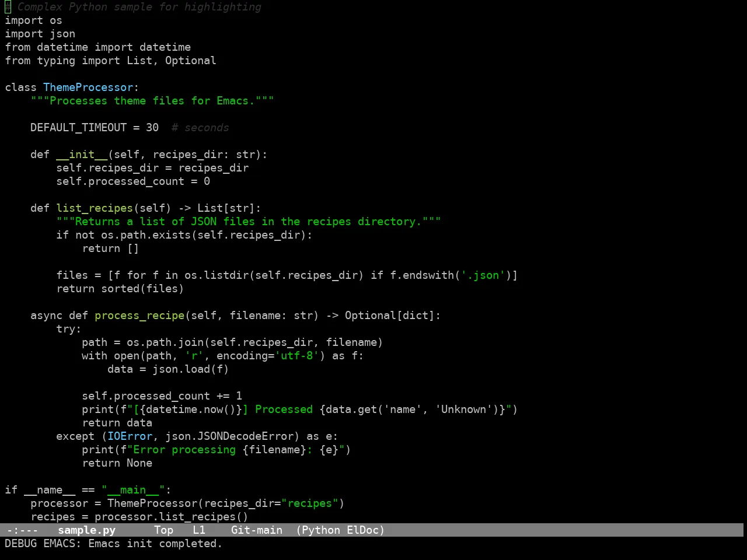The width and height of the screenshot is (747, 560).
Task: Click the list_recipes method name in its def line
Action: (x=95, y=208)
